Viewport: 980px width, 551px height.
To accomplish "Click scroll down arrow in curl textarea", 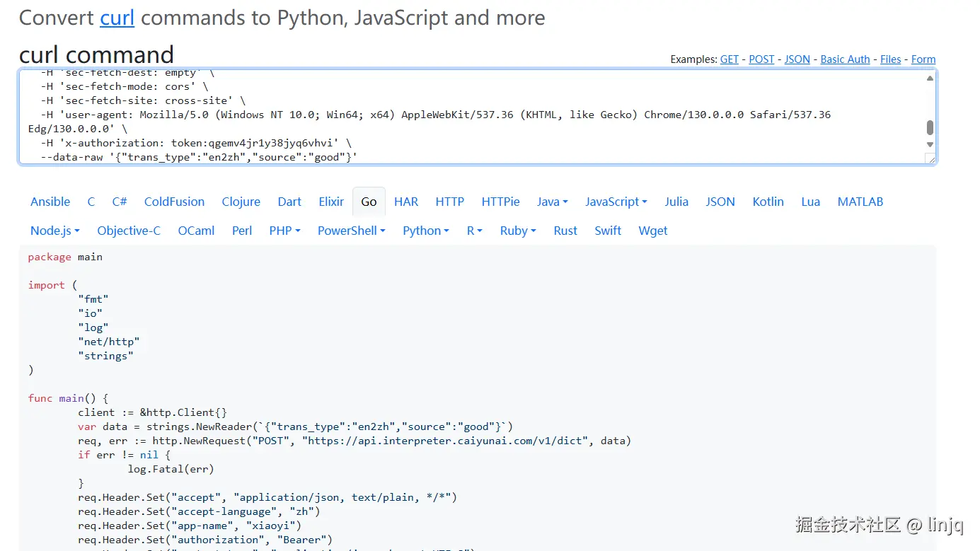I will pyautogui.click(x=930, y=144).
